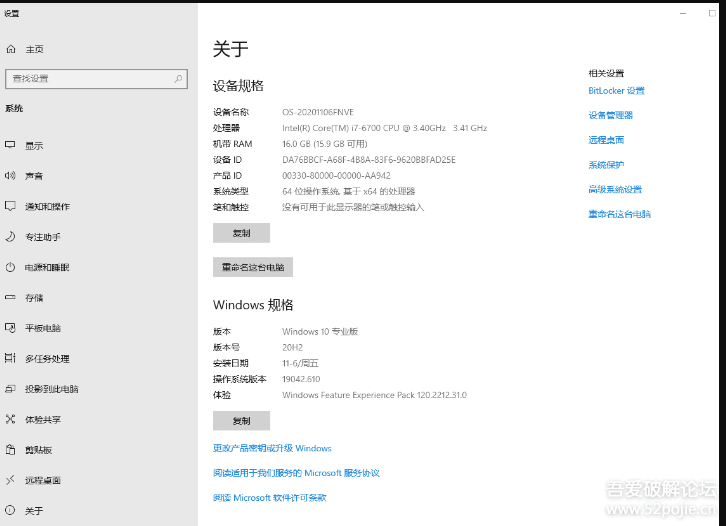
Task: Click edition value Windows 10 专业版
Action: point(320,332)
